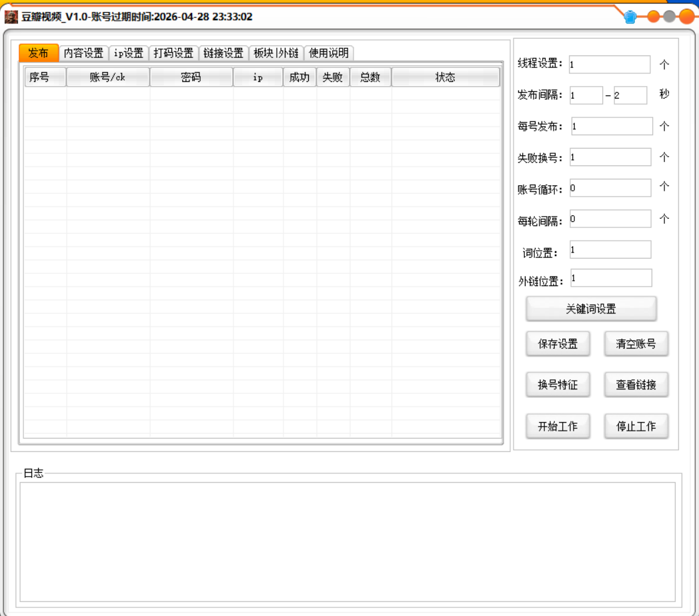Open 换号特征 button

coord(558,385)
